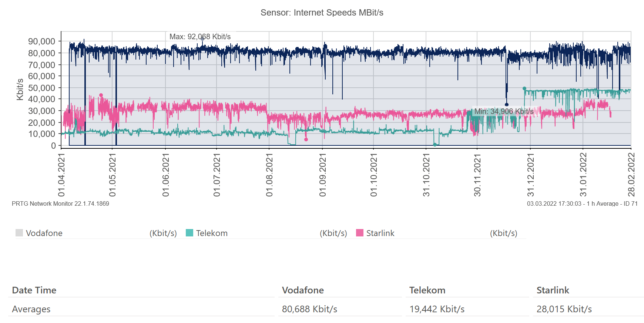Click the pink Starlink legend color swatch

coord(360,233)
